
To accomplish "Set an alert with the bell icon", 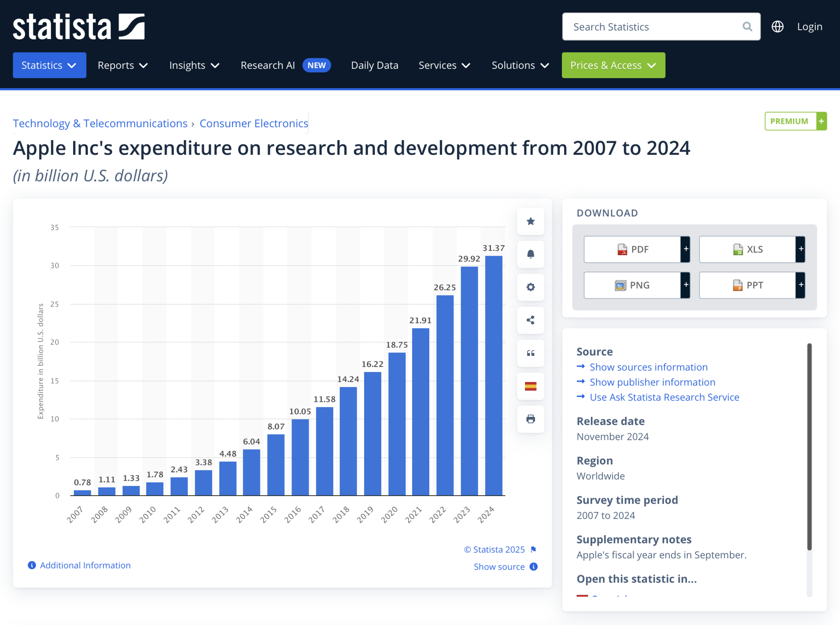I will coord(530,254).
